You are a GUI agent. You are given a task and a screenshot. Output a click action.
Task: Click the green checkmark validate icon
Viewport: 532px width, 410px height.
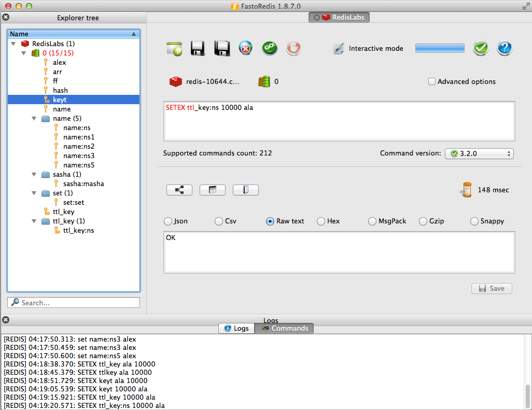481,48
